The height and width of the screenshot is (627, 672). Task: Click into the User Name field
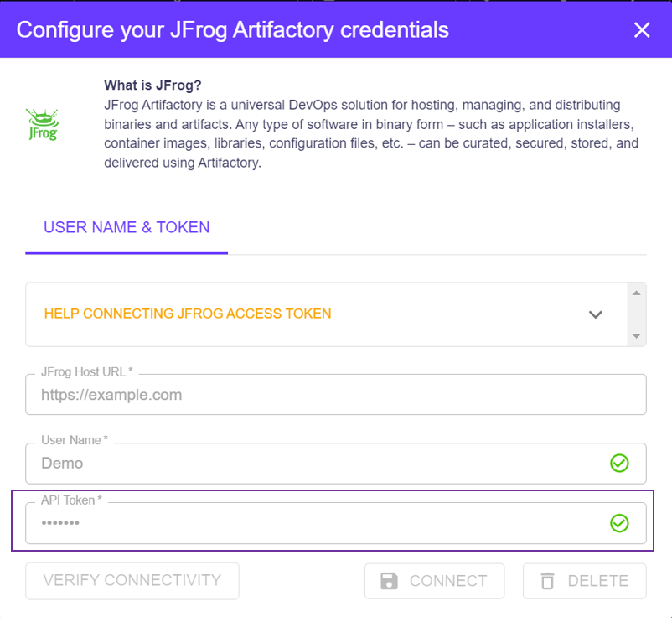tap(318, 463)
